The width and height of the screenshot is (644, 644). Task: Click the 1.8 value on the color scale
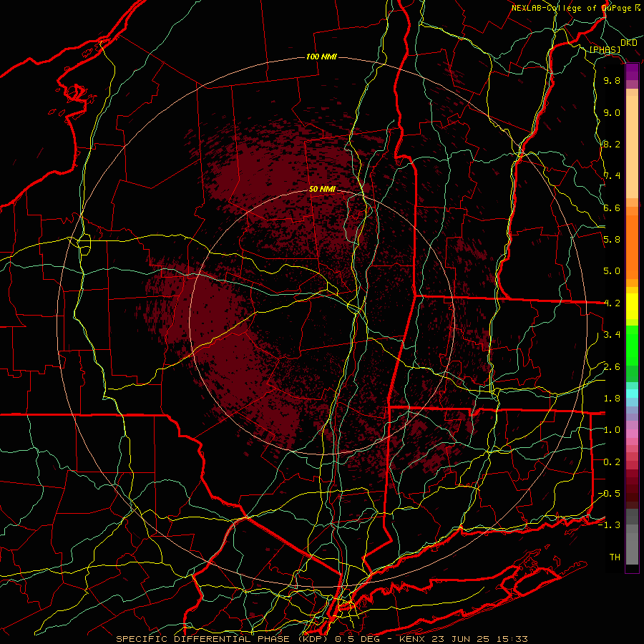tap(612, 399)
